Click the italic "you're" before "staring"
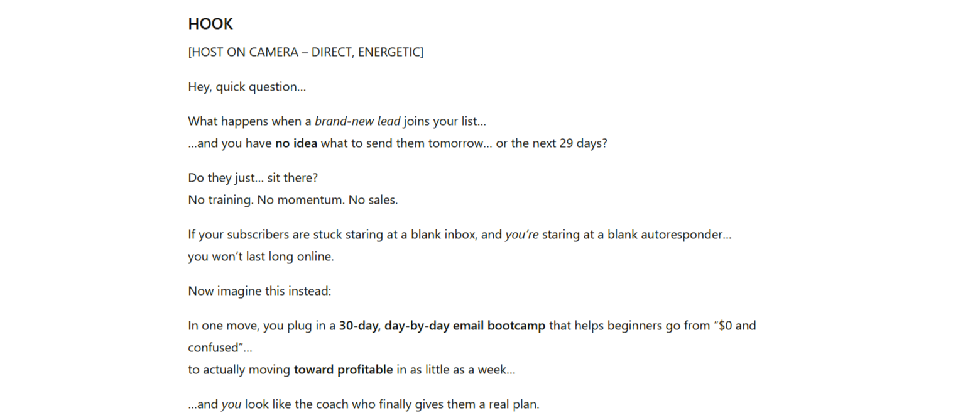The image size is (980, 420). pyautogui.click(x=522, y=235)
